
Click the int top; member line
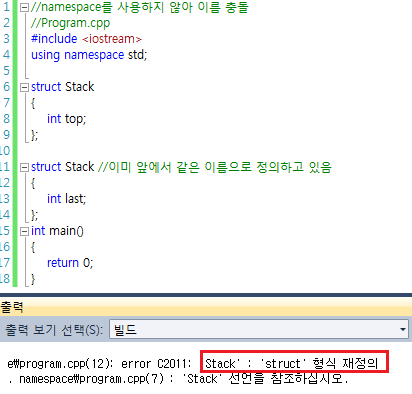coord(66,119)
